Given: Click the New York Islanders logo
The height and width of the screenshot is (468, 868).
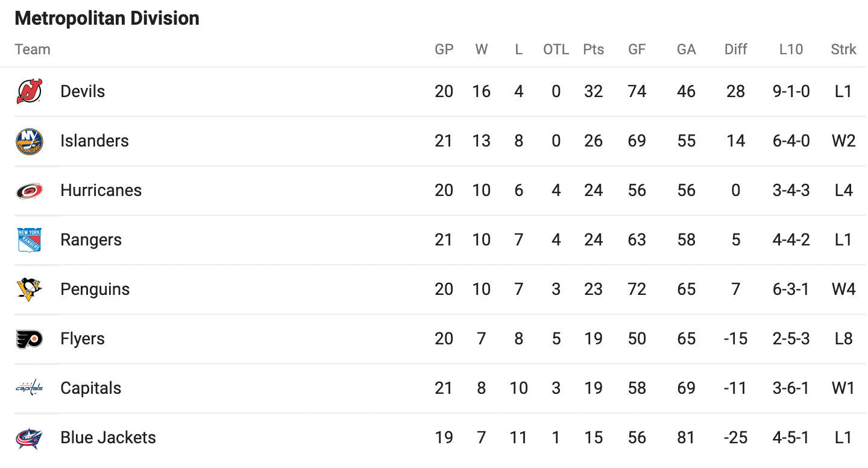Looking at the screenshot, I should 29,141.
